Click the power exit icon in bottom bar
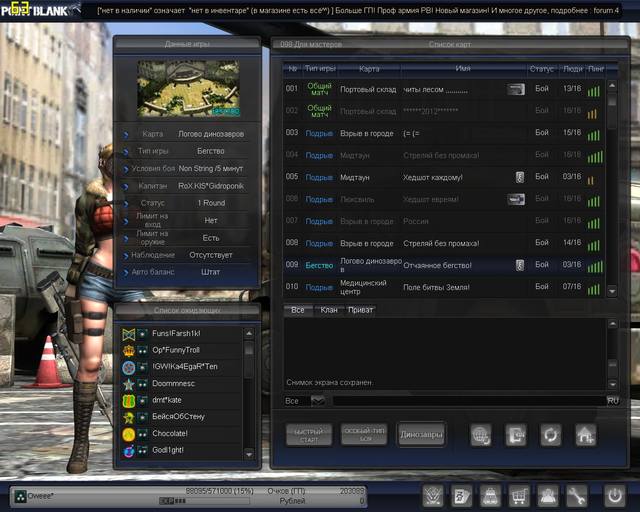The image size is (640, 512). (615, 496)
